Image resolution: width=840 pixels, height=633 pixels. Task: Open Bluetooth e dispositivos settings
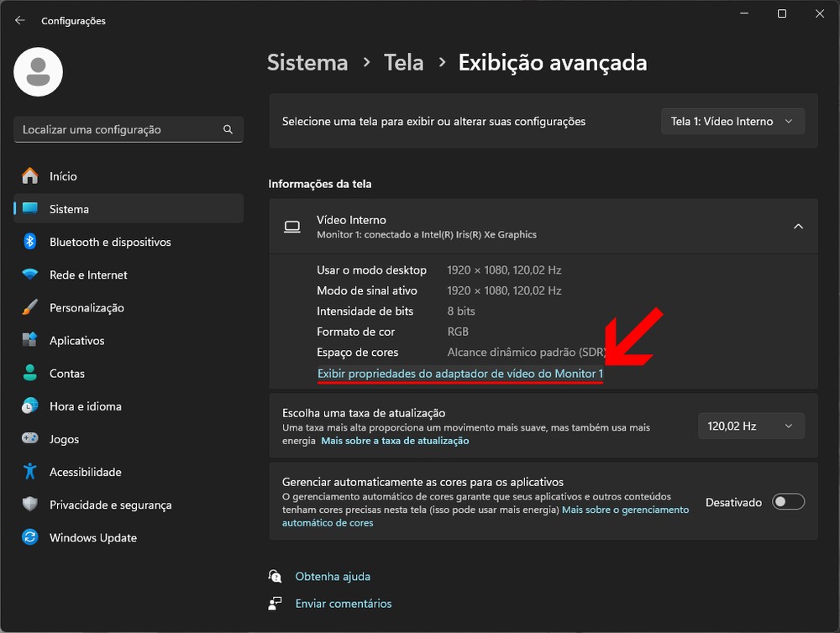109,242
